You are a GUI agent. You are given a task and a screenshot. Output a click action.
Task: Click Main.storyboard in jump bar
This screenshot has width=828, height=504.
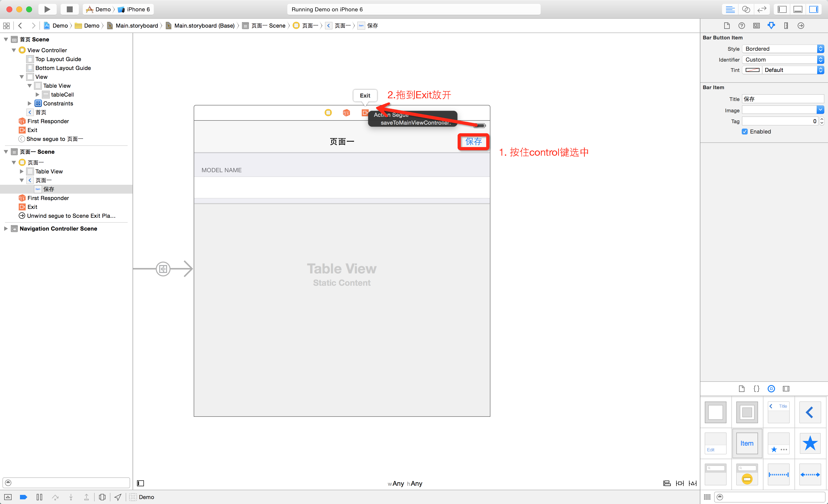click(137, 26)
